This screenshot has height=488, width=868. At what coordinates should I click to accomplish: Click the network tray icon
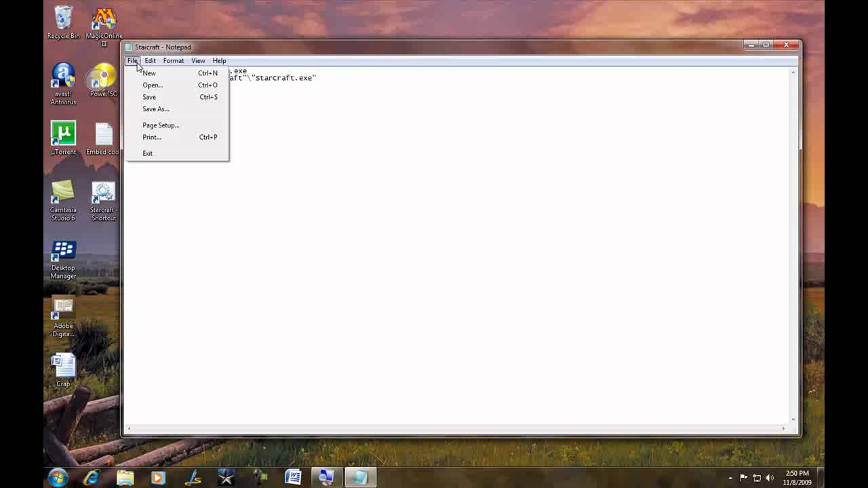click(757, 478)
